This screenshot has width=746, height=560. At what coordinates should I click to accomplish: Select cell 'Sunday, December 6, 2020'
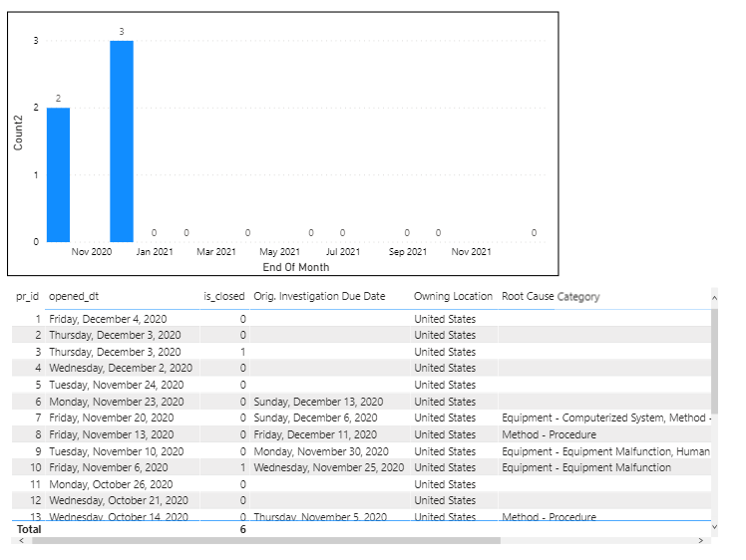(x=315, y=418)
